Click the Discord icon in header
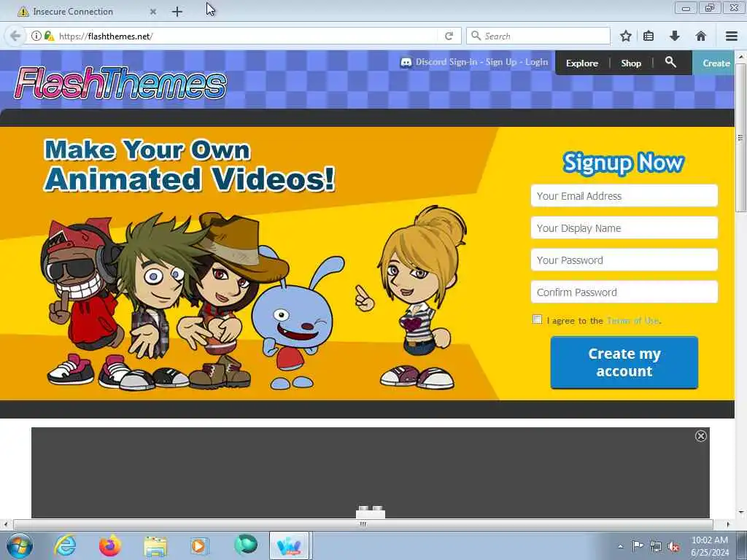Screen dimensions: 747x560 coord(406,63)
